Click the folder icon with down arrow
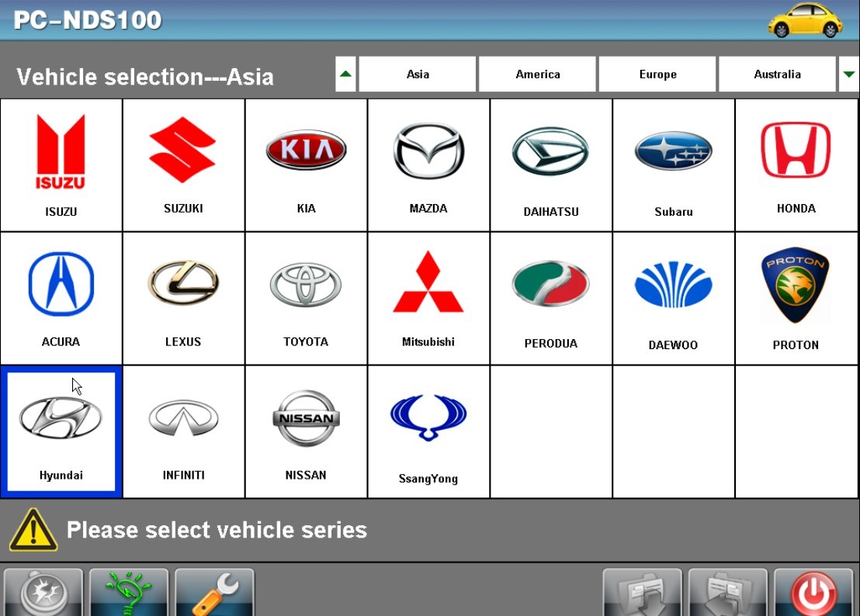 pos(642,593)
